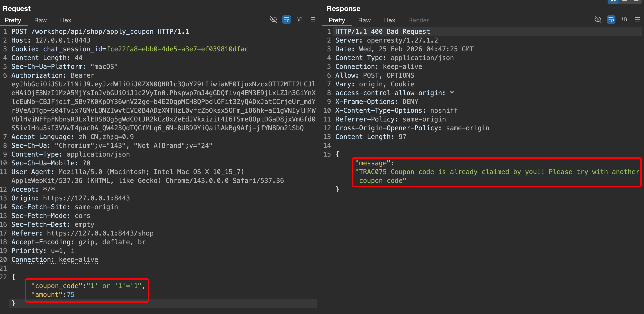The image size is (644, 314).
Task: Toggle Response hide-content eye icon
Action: pos(598,20)
